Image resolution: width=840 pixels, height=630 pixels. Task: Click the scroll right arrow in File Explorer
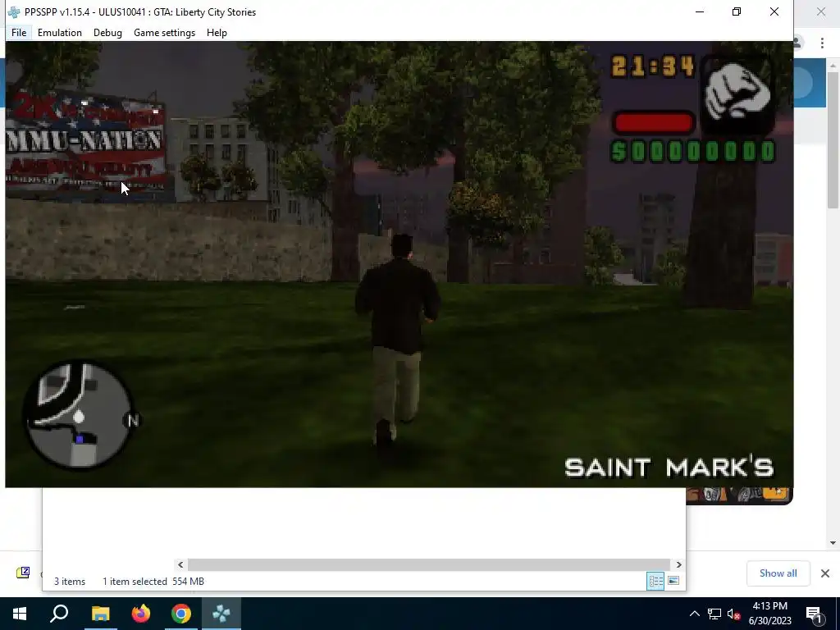pyautogui.click(x=678, y=564)
